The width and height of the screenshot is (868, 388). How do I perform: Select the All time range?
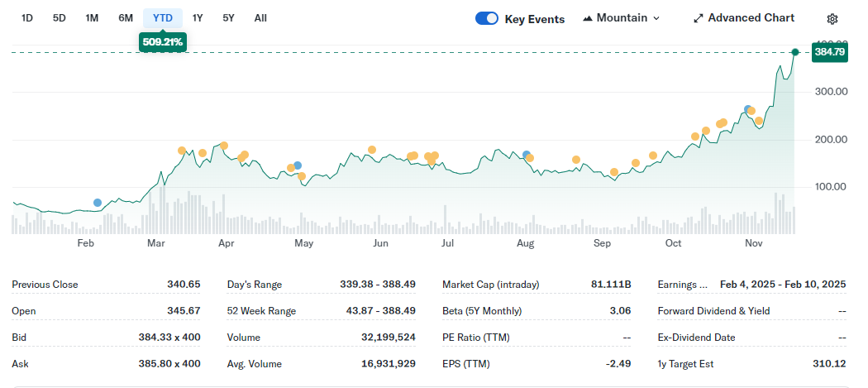(260, 17)
